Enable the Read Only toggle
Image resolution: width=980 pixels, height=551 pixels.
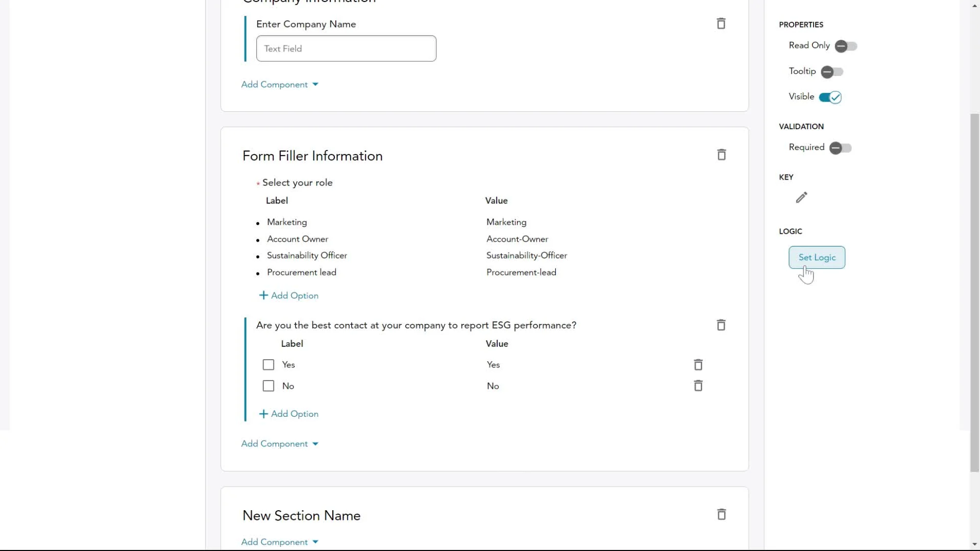[x=846, y=46]
